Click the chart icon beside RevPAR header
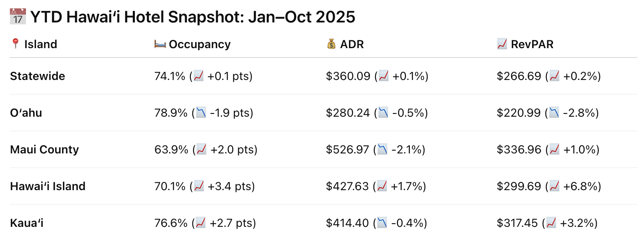Screen dimensions: 644x244 click(x=502, y=44)
